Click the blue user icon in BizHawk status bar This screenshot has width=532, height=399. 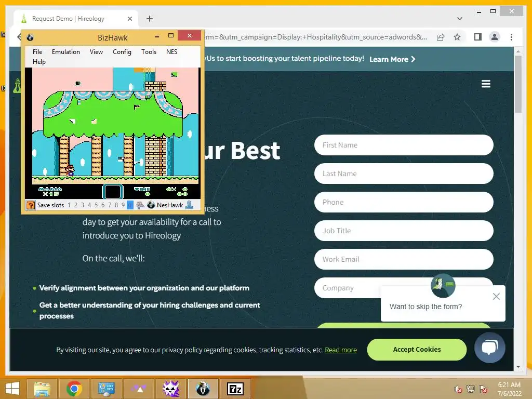pyautogui.click(x=189, y=205)
